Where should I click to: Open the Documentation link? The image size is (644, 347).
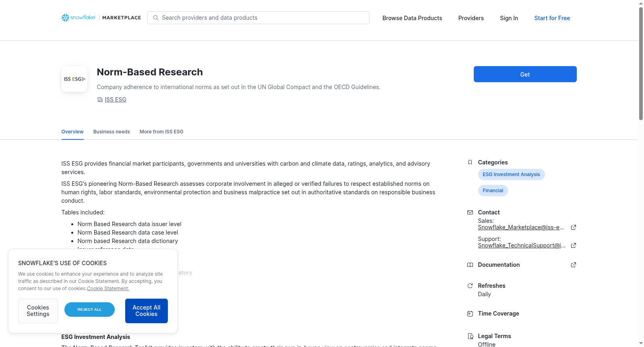coord(499,265)
